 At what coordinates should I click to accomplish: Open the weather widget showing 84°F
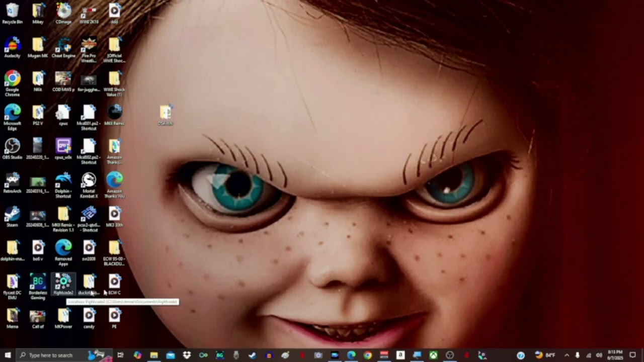tap(544, 355)
